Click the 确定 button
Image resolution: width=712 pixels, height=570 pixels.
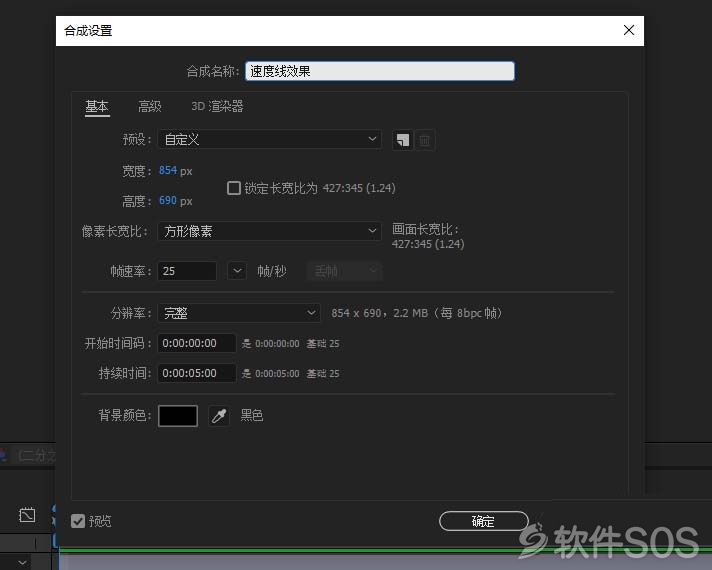(484, 521)
